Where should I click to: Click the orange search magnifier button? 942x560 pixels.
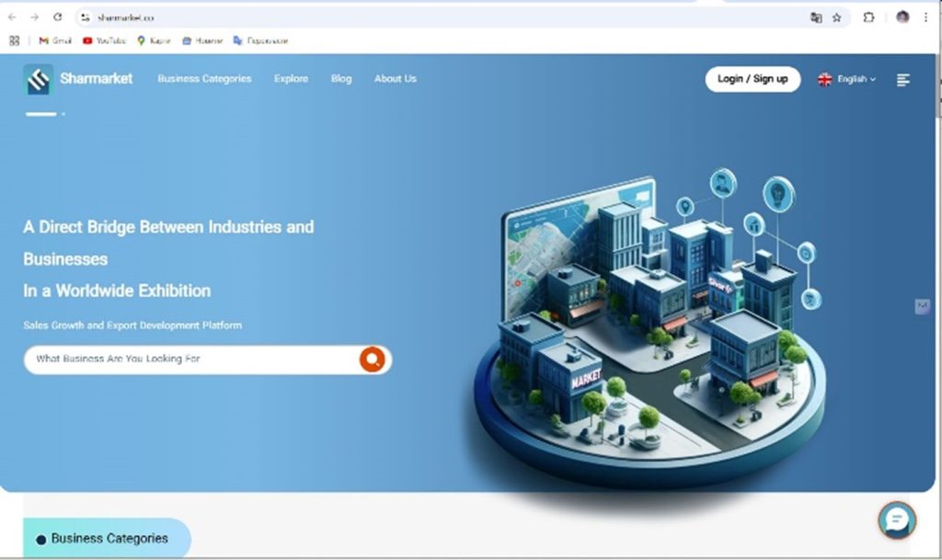[x=372, y=360]
